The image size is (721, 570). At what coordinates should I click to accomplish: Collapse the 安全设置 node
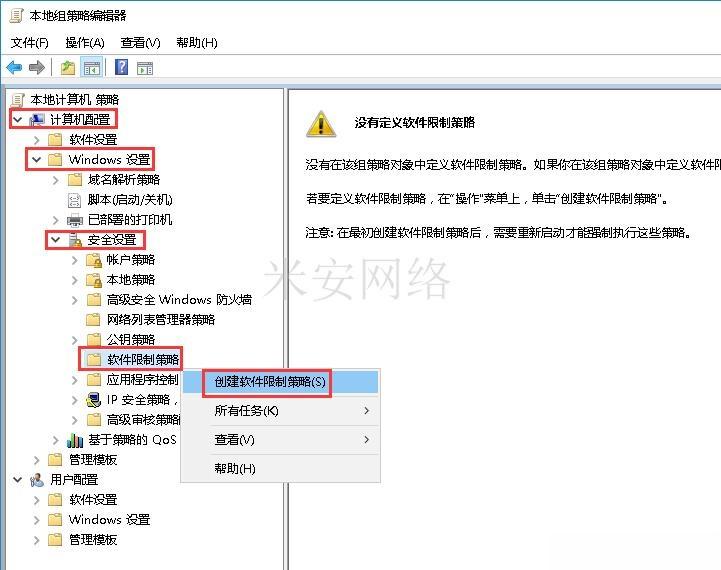coord(56,239)
